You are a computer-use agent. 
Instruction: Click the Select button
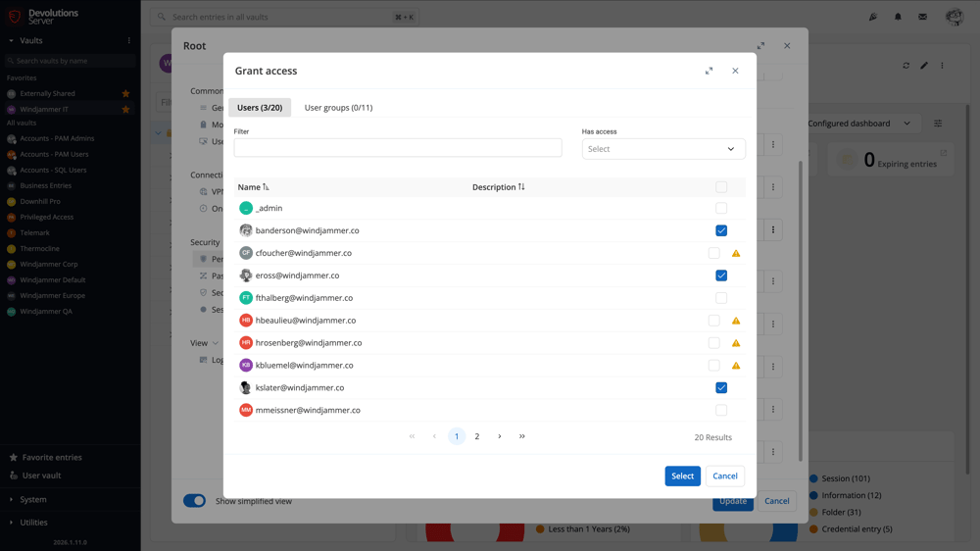point(682,476)
